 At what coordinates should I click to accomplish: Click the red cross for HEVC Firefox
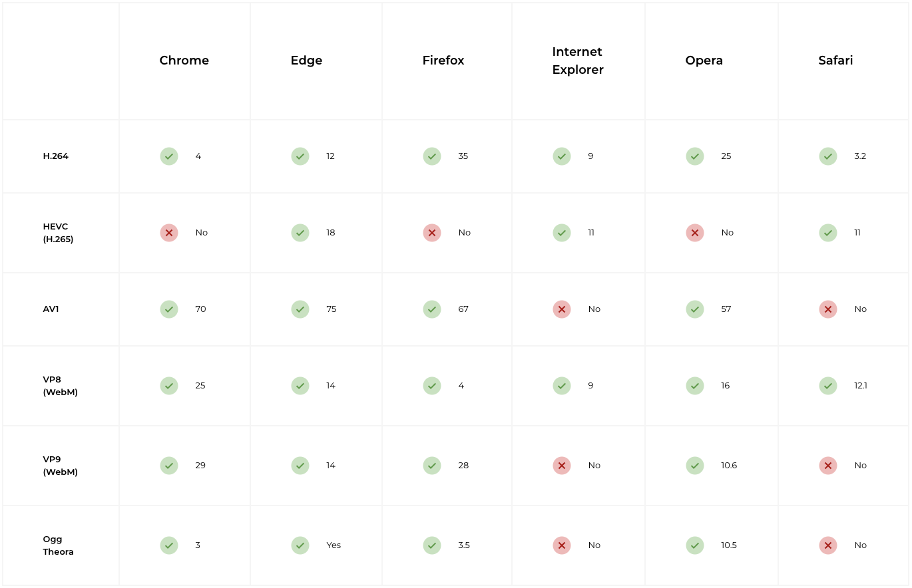point(432,233)
